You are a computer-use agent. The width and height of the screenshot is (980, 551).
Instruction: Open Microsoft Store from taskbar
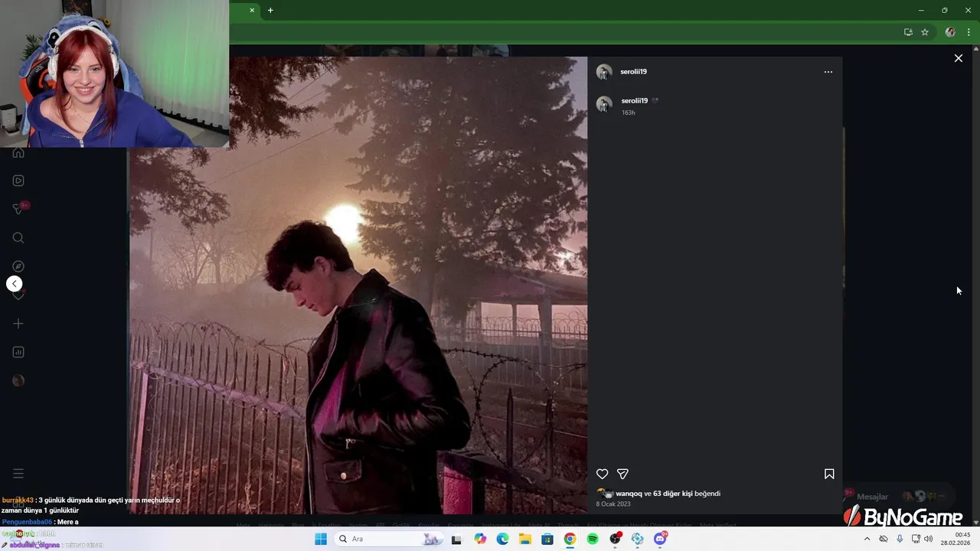(x=547, y=539)
